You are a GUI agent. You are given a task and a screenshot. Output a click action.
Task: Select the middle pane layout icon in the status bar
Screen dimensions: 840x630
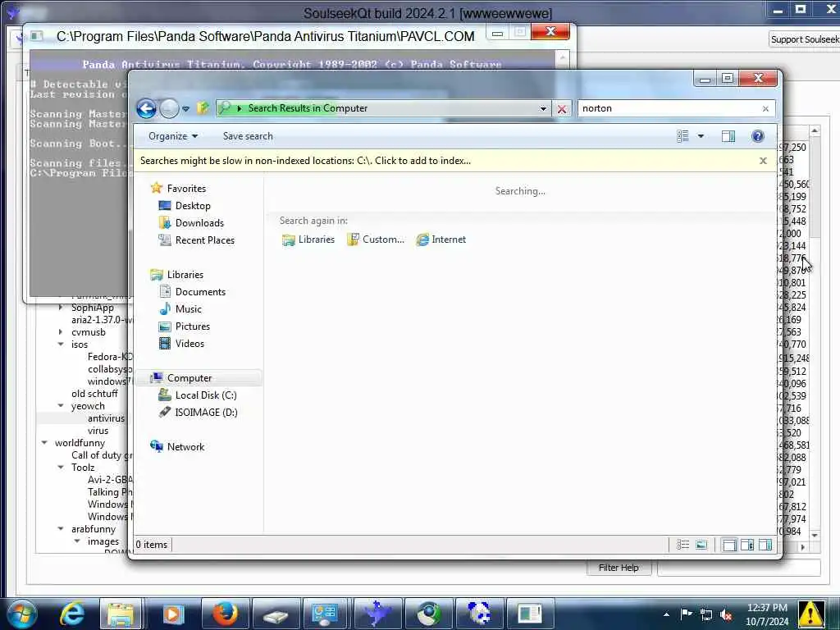(747, 546)
